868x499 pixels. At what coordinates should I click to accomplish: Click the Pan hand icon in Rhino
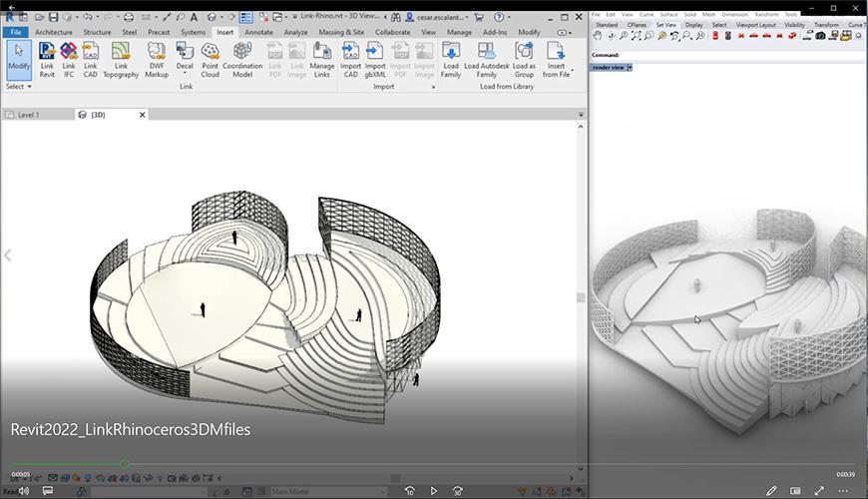click(597, 36)
